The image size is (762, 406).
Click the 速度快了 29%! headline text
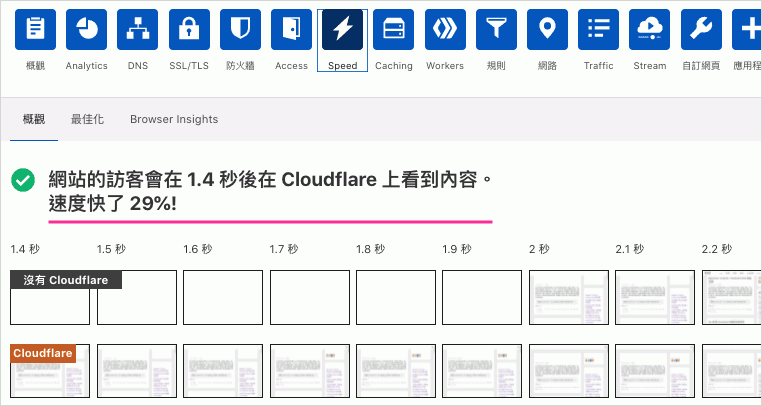pos(113,204)
